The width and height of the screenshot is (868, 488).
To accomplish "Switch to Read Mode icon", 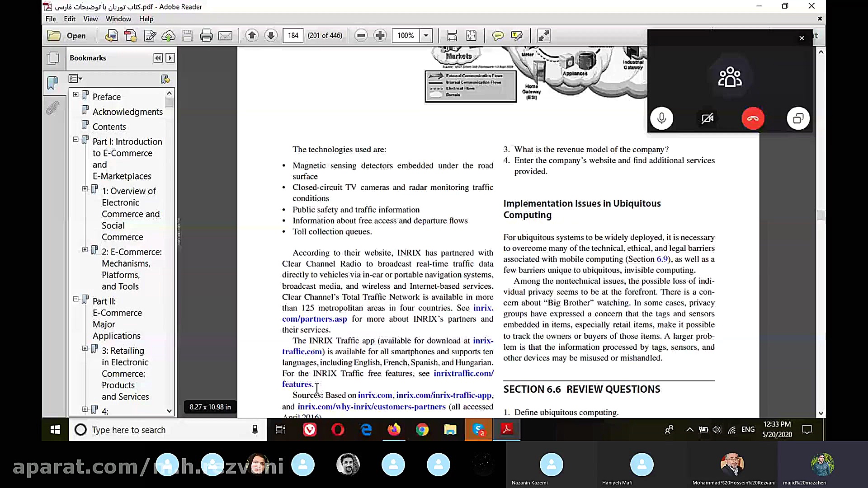I will pos(543,36).
